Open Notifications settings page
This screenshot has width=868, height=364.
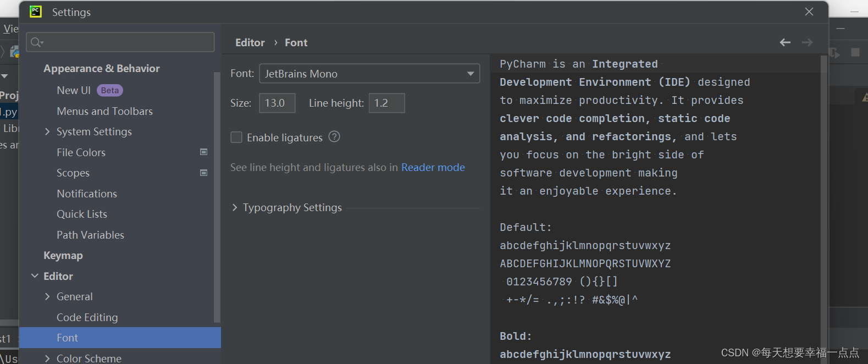click(87, 194)
